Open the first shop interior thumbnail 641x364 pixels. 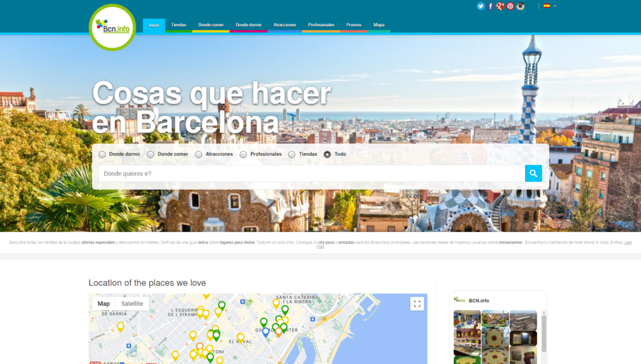point(467,318)
